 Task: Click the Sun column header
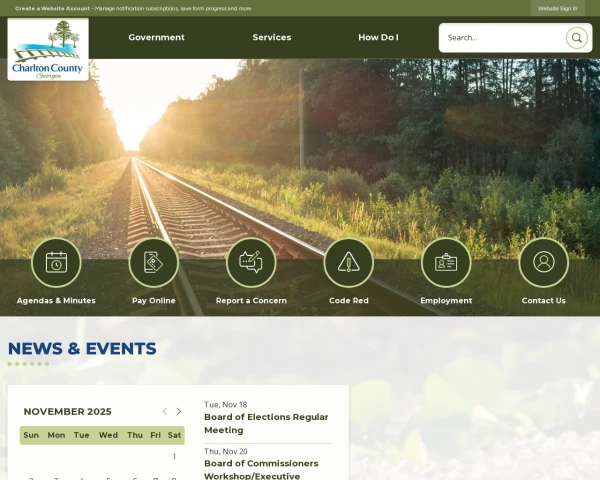coord(31,435)
